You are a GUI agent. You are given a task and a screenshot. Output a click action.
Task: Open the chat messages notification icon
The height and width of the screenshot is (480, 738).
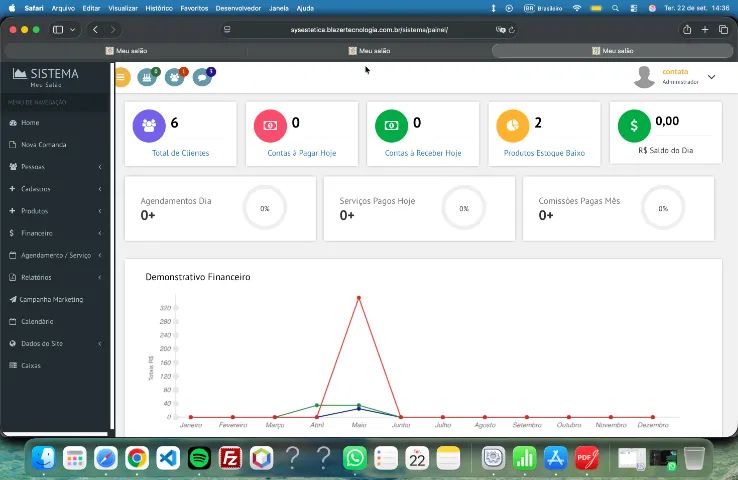(x=203, y=77)
